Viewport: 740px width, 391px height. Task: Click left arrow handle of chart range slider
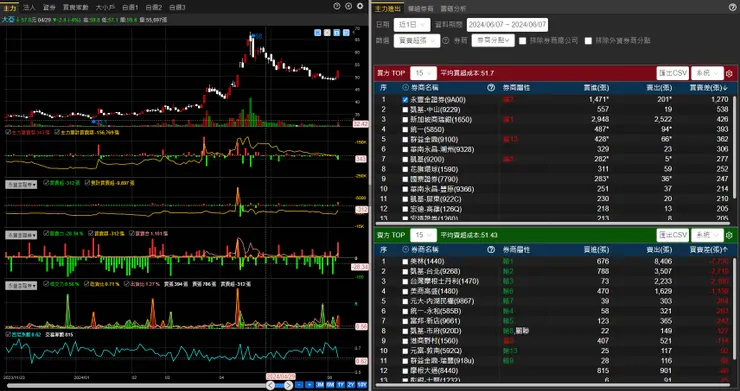pyautogui.click(x=270, y=385)
